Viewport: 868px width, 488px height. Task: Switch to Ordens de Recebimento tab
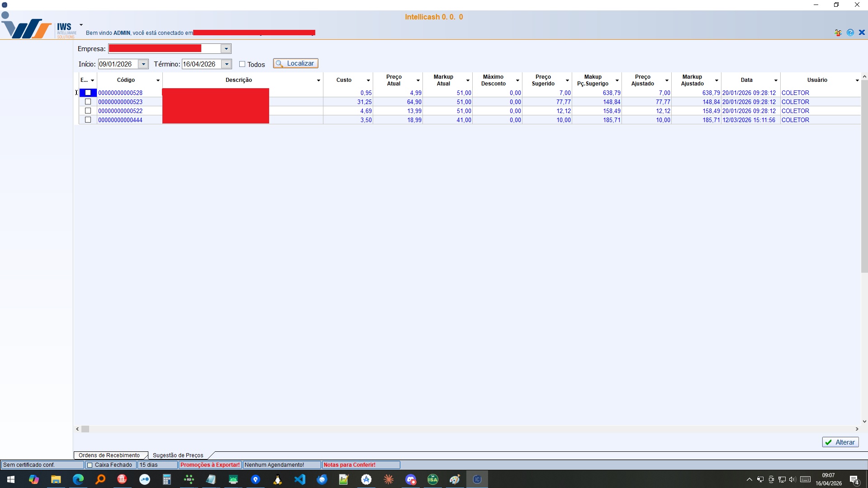pos(109,455)
